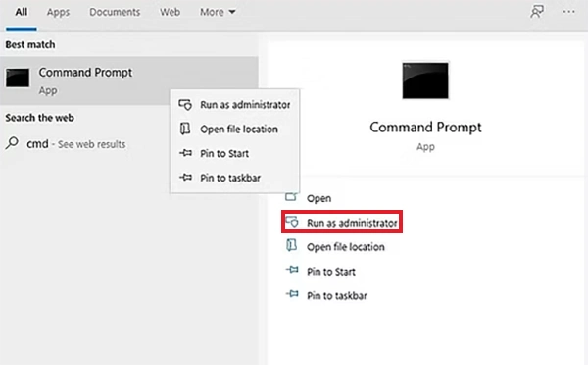This screenshot has height=365, width=588.
Task: Choose Pin to taskbar in context menu
Action: [235, 178]
